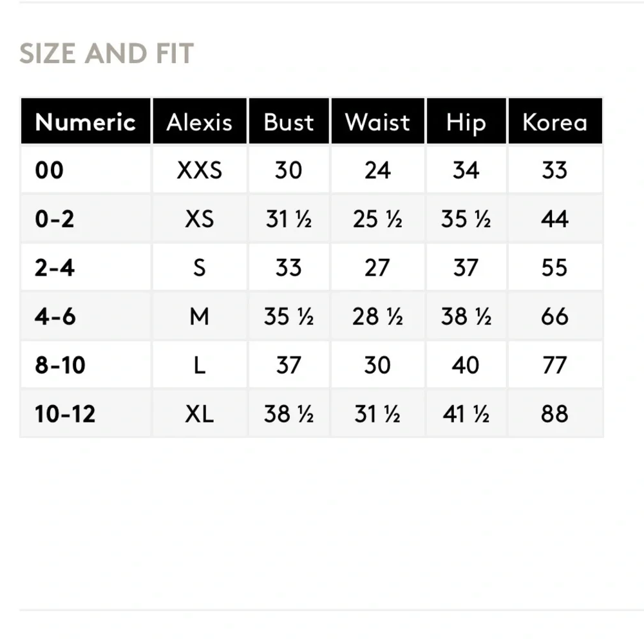Select the Korea size 55 cell
The width and height of the screenshot is (644, 644).
point(555,267)
